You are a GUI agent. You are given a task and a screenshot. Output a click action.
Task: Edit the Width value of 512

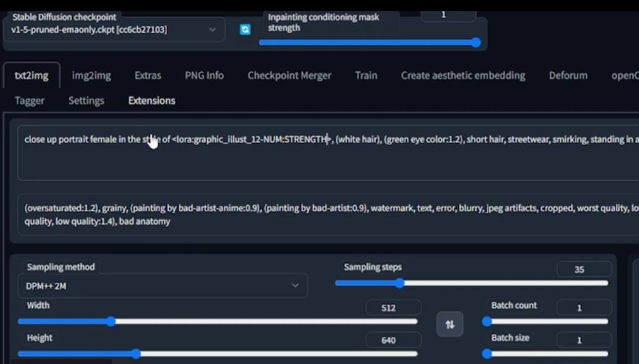pyautogui.click(x=393, y=307)
